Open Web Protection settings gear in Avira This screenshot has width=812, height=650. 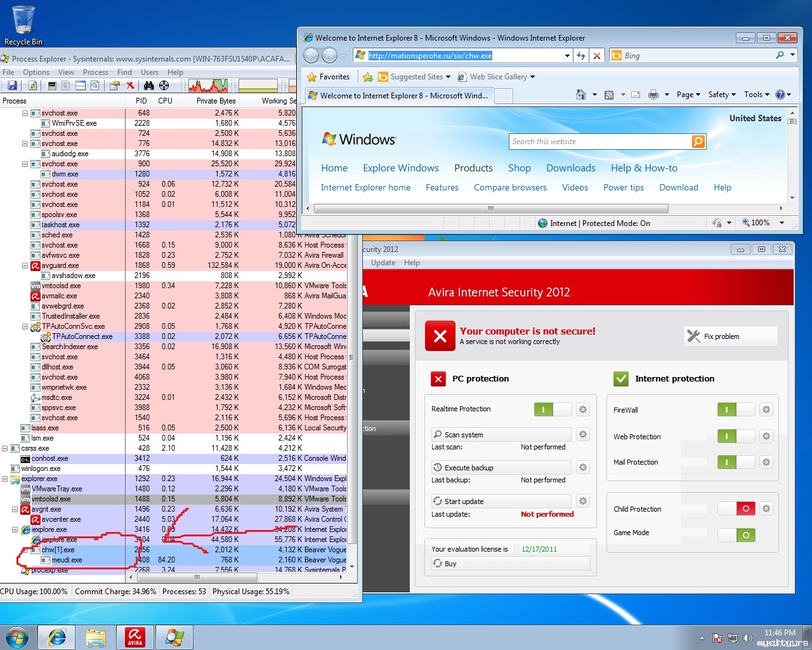(x=766, y=436)
